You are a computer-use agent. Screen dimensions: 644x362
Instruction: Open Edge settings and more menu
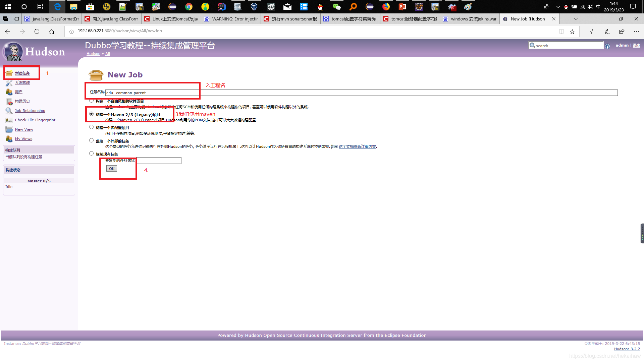[637, 32]
